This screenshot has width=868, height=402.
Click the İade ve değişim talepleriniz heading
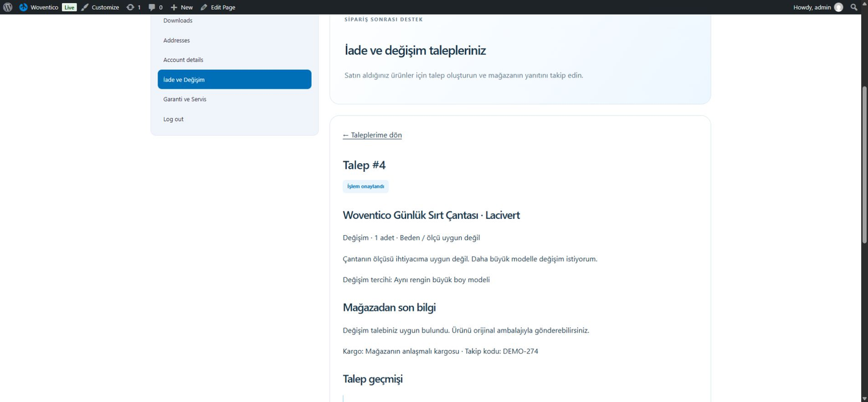coord(415,50)
